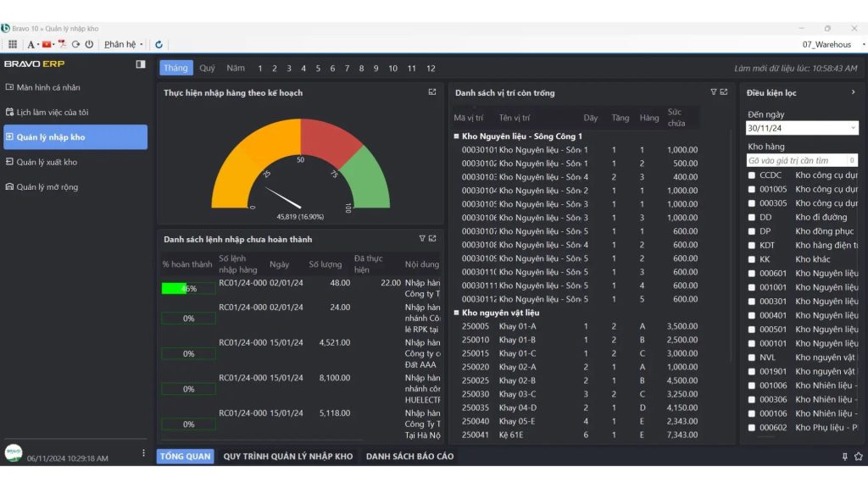Click the 8,100.00 quantity cell
868x488 pixels.
point(334,378)
